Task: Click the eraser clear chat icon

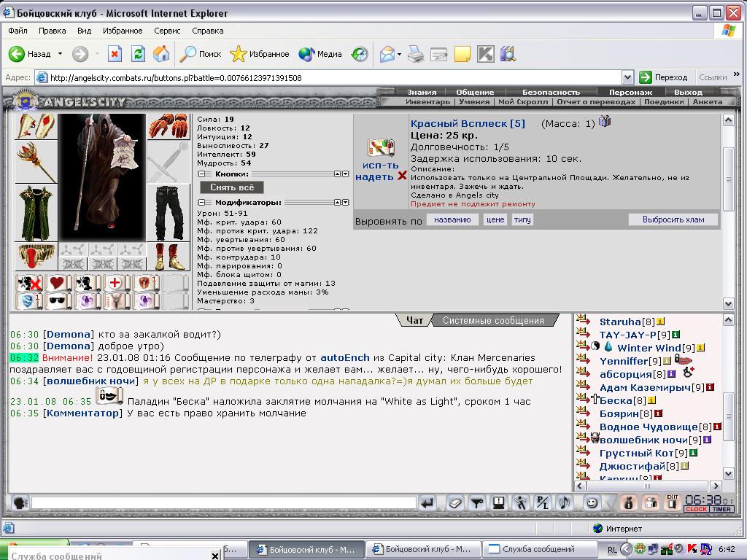Action: pos(455,503)
